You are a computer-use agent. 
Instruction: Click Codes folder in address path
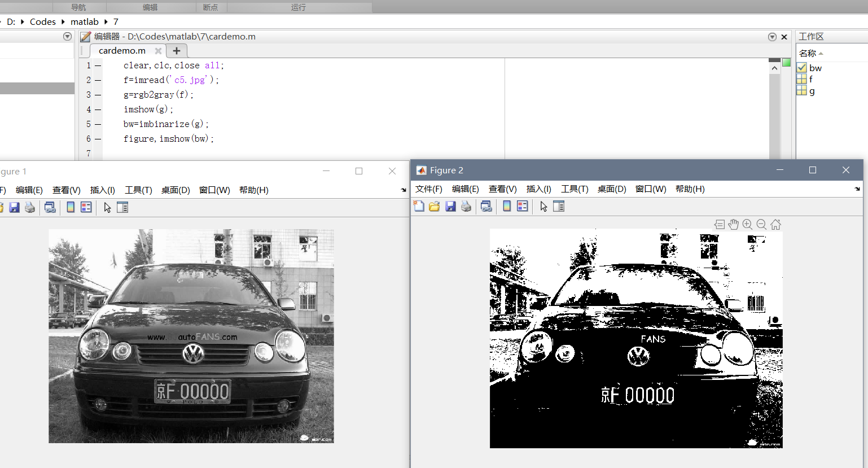click(43, 22)
